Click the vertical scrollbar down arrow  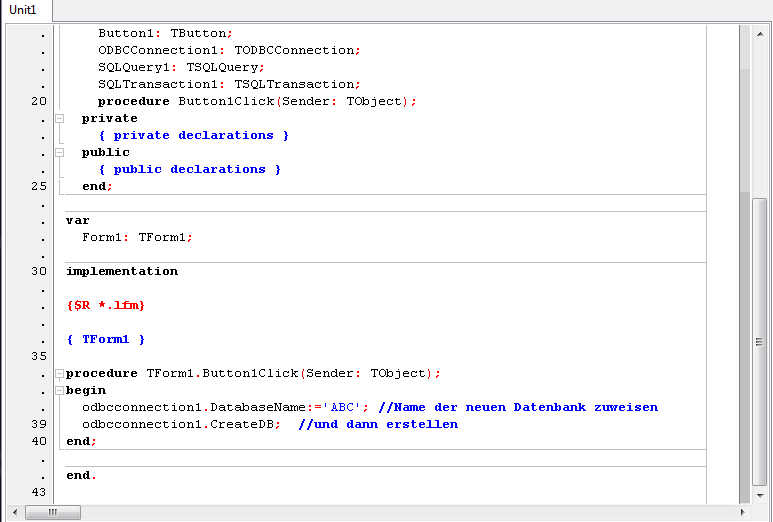click(759, 495)
